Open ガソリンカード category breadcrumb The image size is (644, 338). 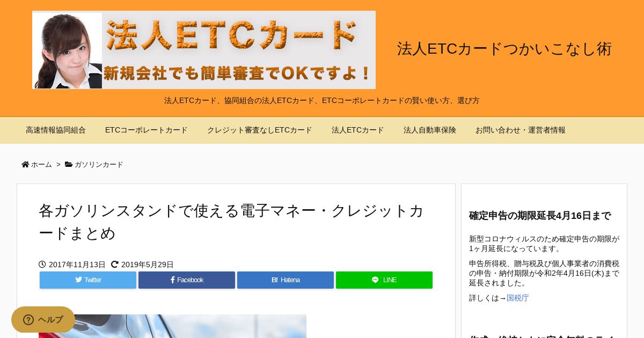[99, 165]
